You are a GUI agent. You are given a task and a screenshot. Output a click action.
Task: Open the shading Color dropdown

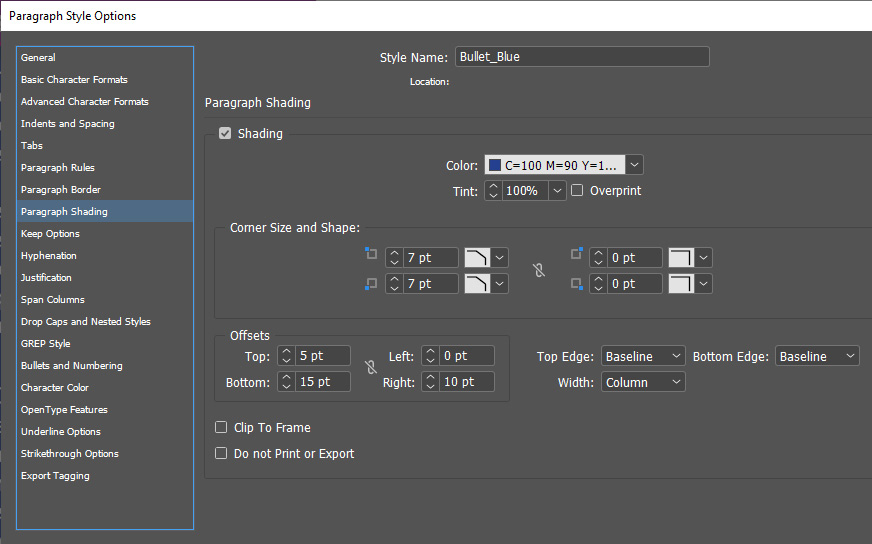[x=634, y=165]
